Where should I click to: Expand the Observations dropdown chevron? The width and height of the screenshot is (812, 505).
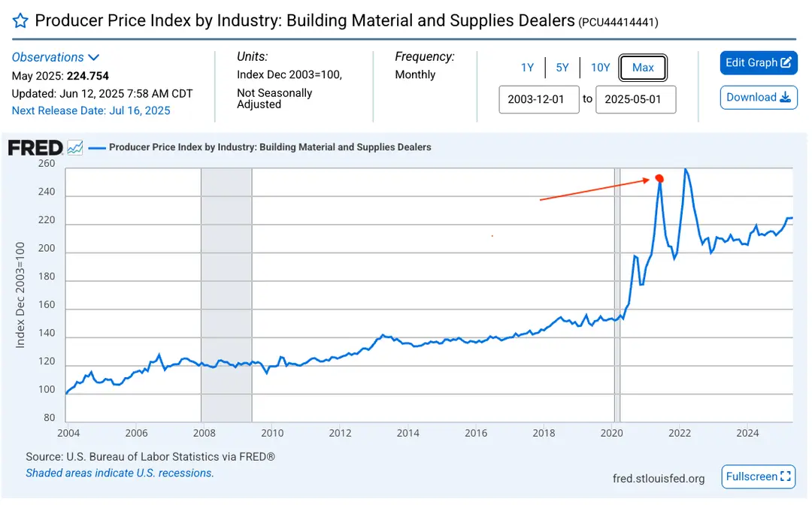pyautogui.click(x=94, y=57)
